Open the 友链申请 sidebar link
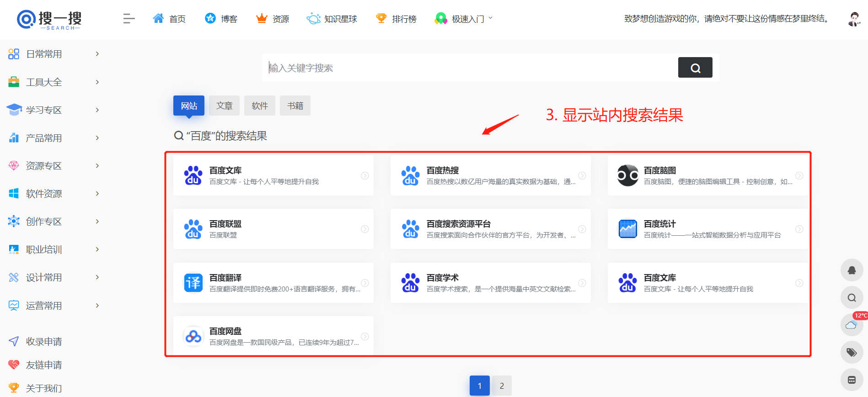Viewport: 868px width, 397px height. pyautogui.click(x=35, y=365)
